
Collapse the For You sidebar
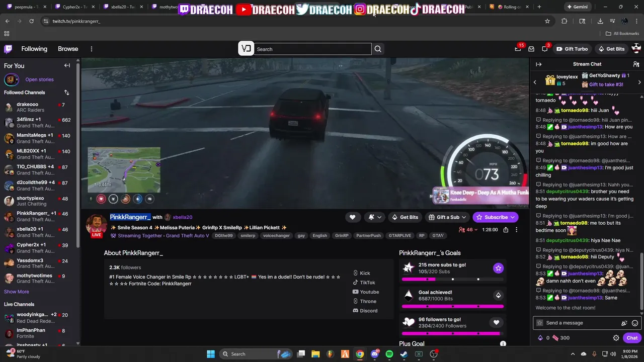[67, 65]
